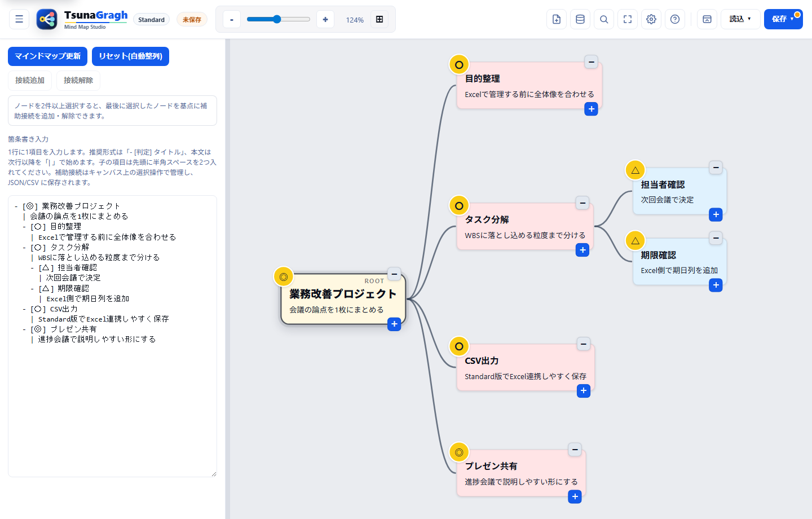Open the help question mark

tap(675, 19)
